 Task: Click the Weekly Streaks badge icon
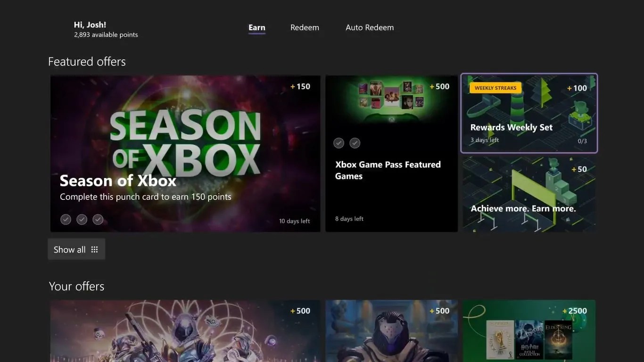495,88
